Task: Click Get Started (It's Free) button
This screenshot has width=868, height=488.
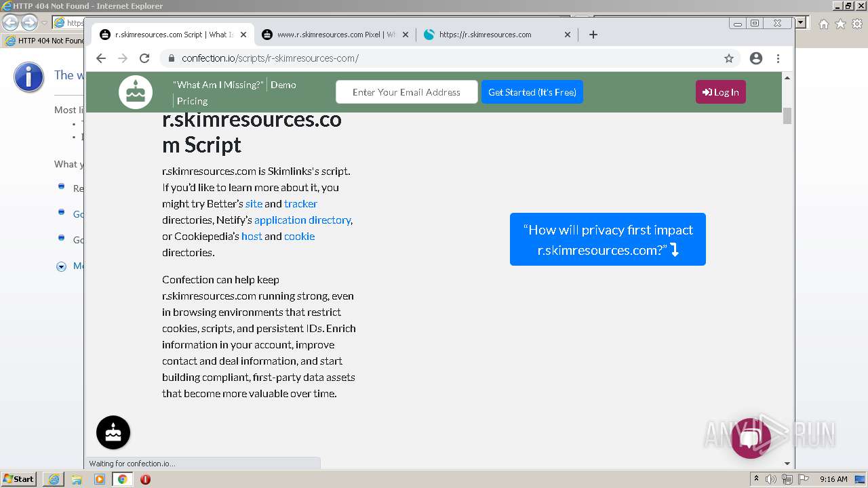Action: coord(532,92)
